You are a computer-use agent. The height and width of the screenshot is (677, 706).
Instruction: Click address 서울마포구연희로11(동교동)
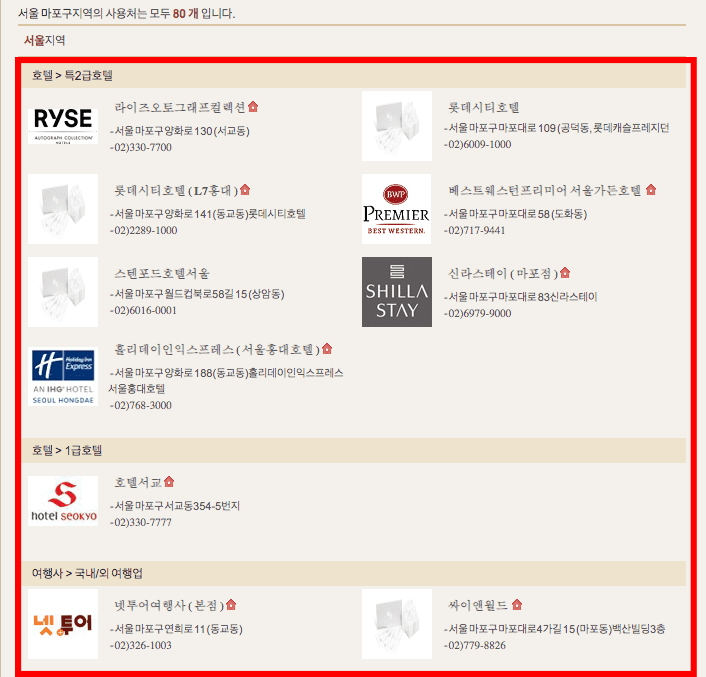coord(176,628)
